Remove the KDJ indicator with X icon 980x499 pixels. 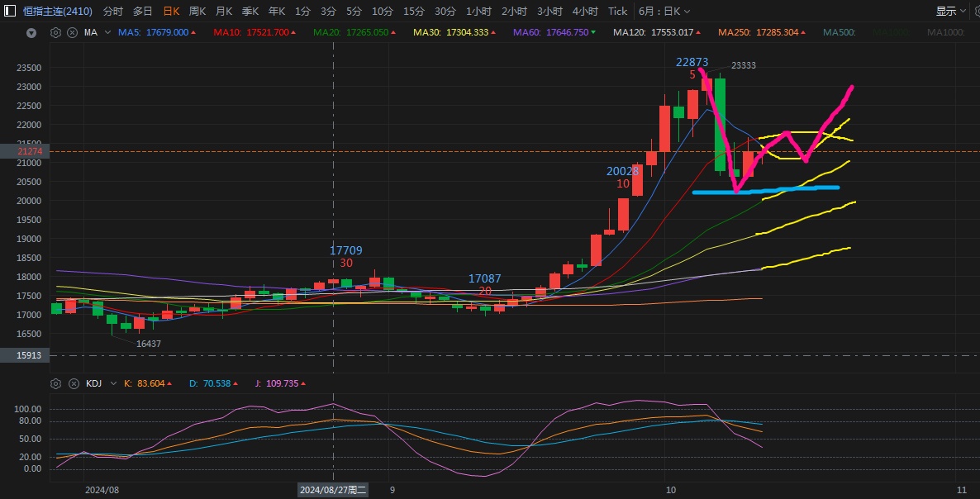(72, 383)
